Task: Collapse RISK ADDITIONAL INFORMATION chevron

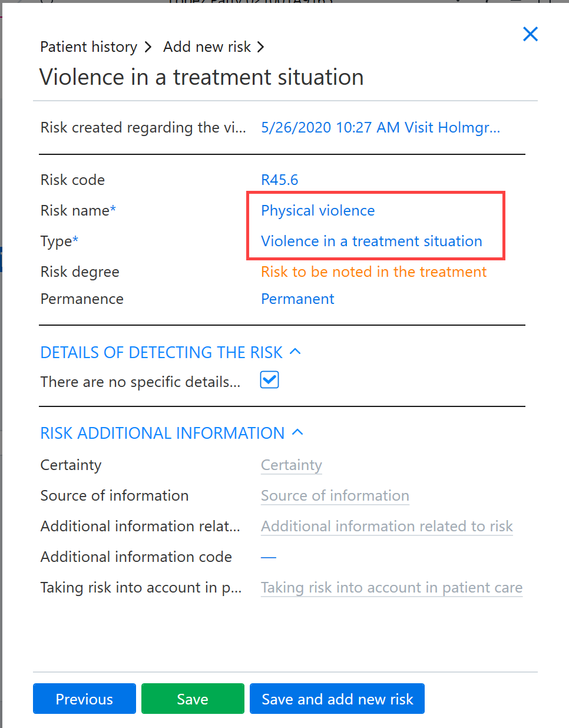Action: click(297, 432)
